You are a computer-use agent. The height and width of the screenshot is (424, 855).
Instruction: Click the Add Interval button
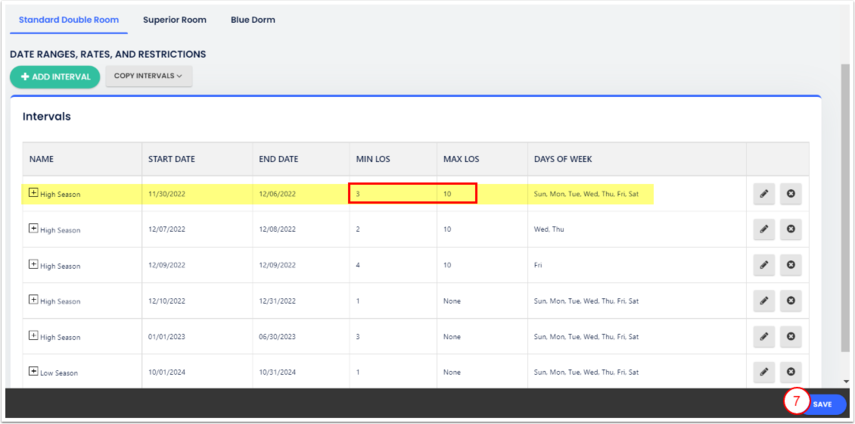[55, 77]
